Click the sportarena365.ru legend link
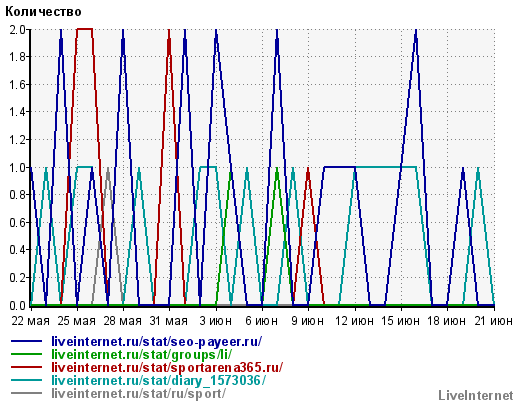The height and width of the screenshot is (405, 520). pyautogui.click(x=167, y=367)
